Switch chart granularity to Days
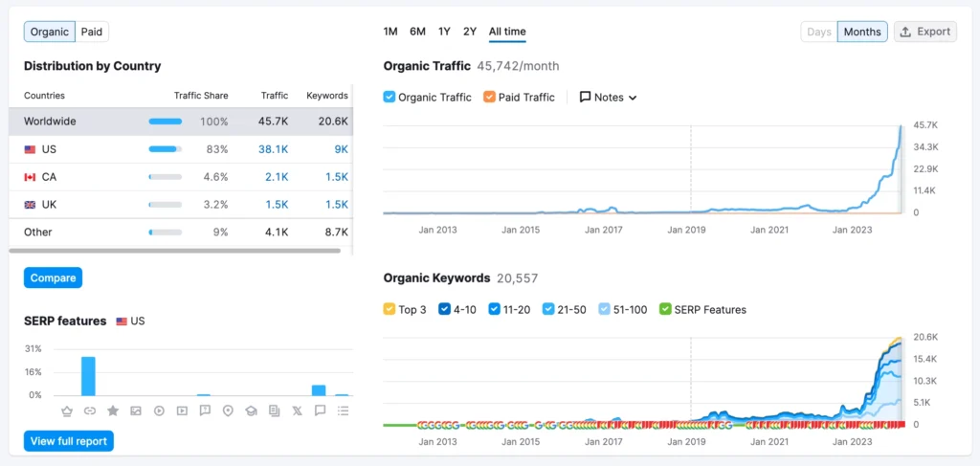The width and height of the screenshot is (980, 466). 818,32
